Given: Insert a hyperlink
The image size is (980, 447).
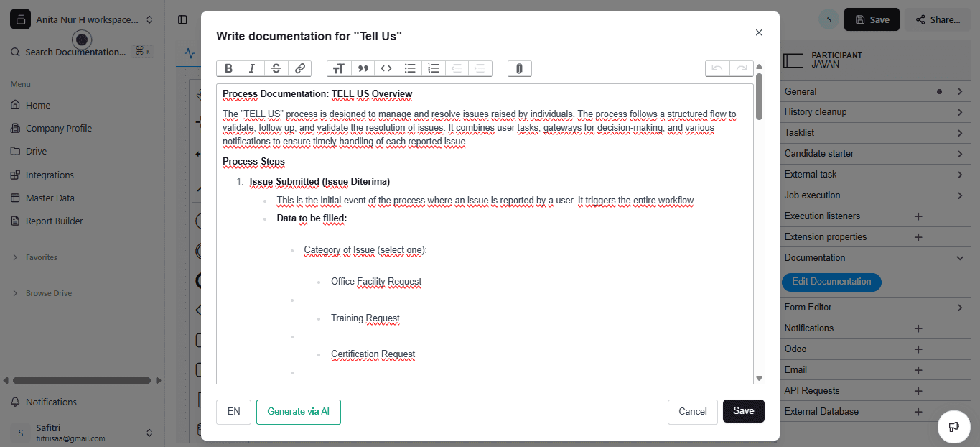Looking at the screenshot, I should point(299,68).
